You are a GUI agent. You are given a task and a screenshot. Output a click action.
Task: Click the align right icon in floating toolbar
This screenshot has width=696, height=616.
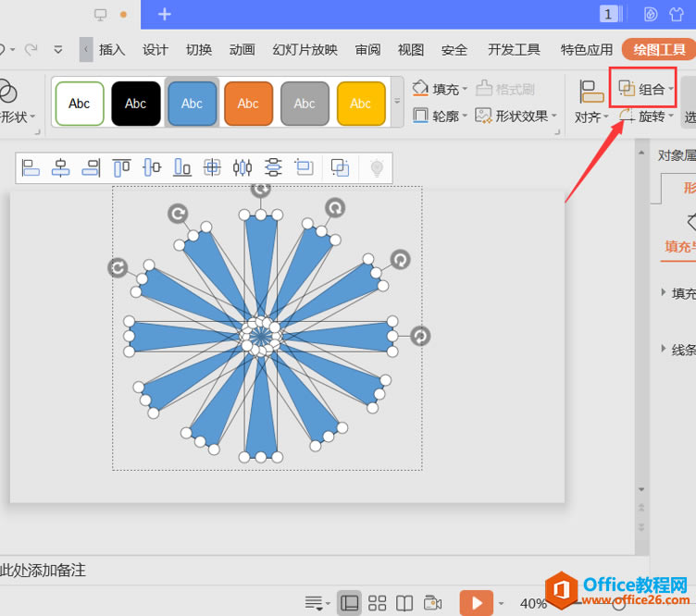(x=91, y=168)
